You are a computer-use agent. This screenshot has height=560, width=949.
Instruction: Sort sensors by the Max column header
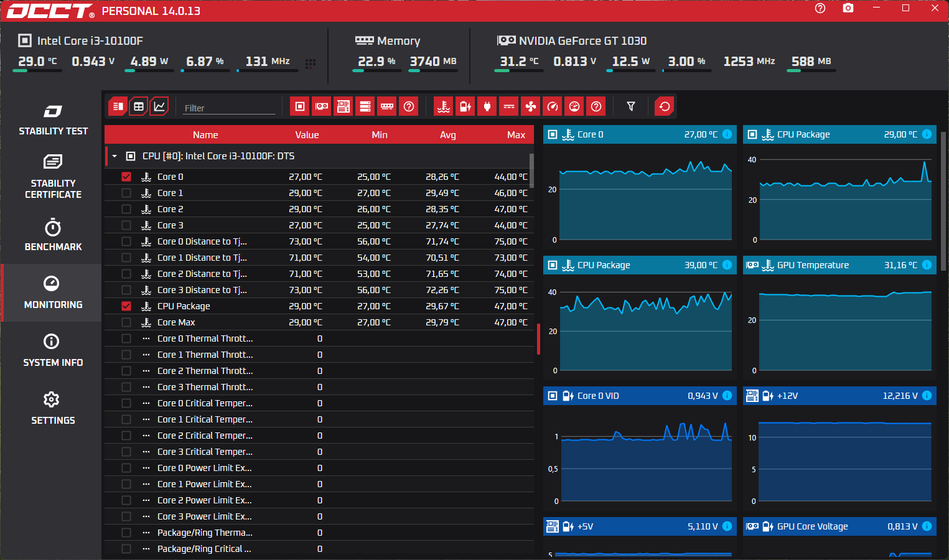pyautogui.click(x=516, y=135)
